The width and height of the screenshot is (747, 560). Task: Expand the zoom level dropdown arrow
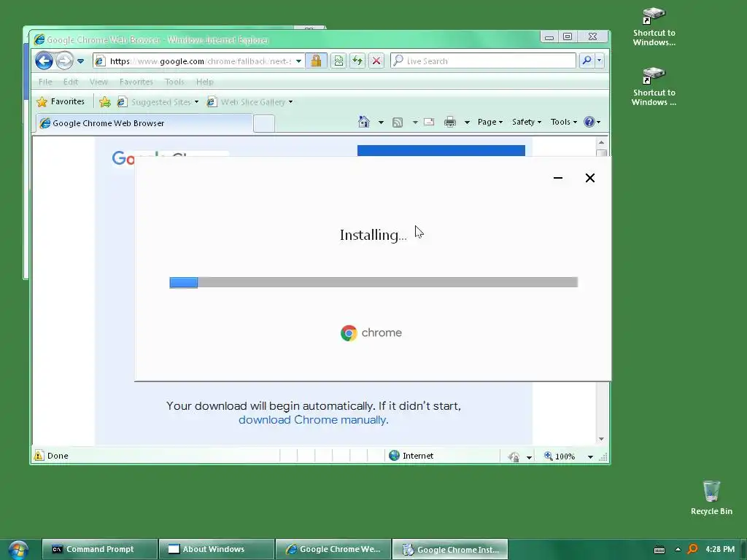coord(590,456)
